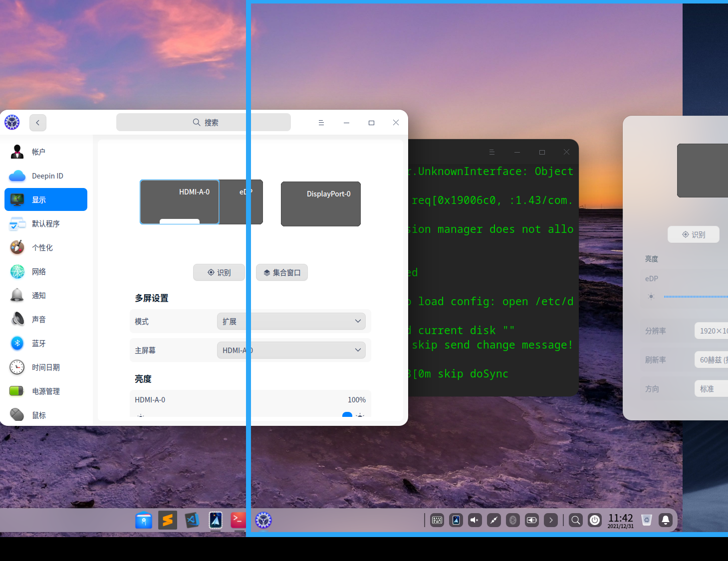
Task: Open the 方向 orientation dropdown showing 标准
Action: click(712, 388)
